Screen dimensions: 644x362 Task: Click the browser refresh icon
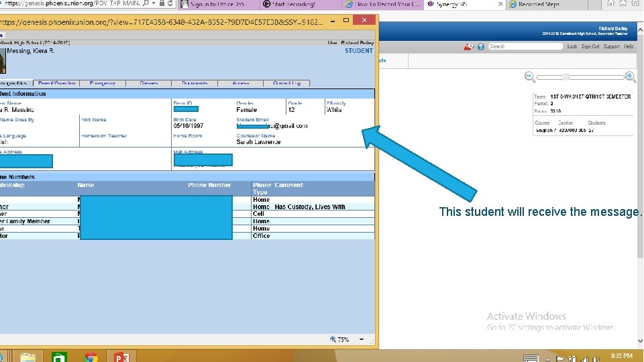pyautogui.click(x=170, y=3)
